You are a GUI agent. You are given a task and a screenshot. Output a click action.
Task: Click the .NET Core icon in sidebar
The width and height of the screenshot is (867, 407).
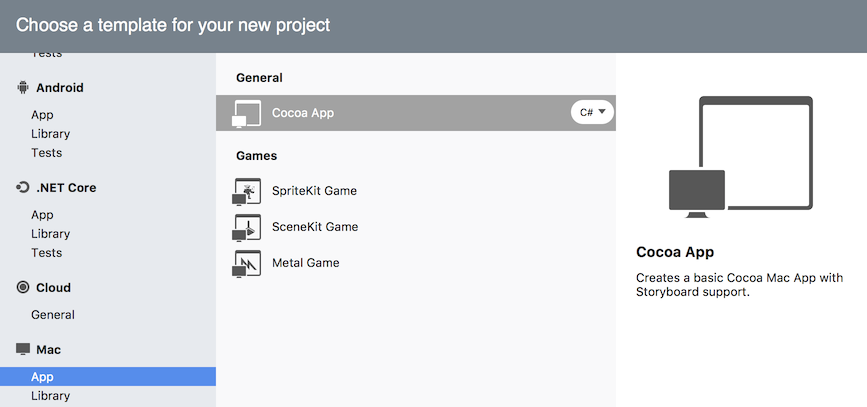23,187
